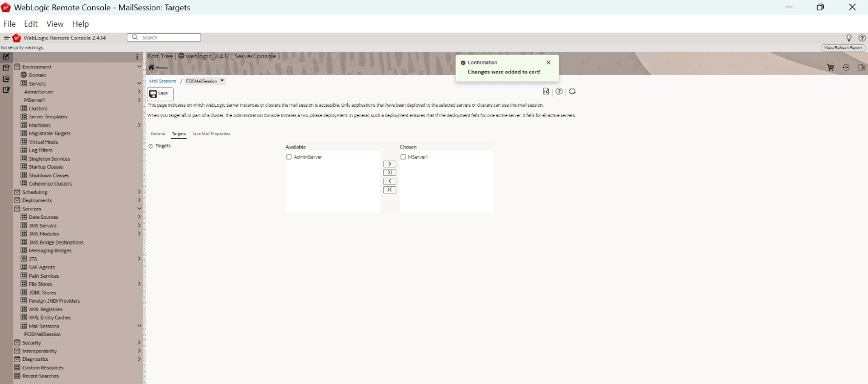Expand the MServer1 tree node
This screenshot has height=384, width=868.
click(139, 100)
